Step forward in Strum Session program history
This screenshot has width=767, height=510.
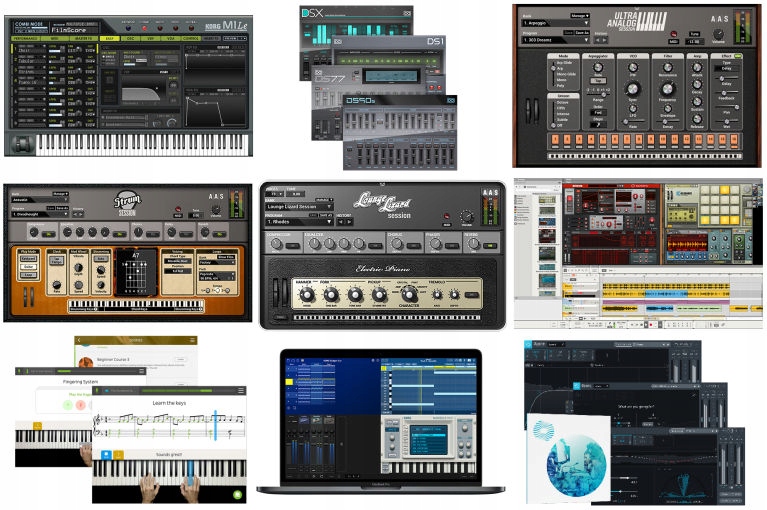point(81,215)
